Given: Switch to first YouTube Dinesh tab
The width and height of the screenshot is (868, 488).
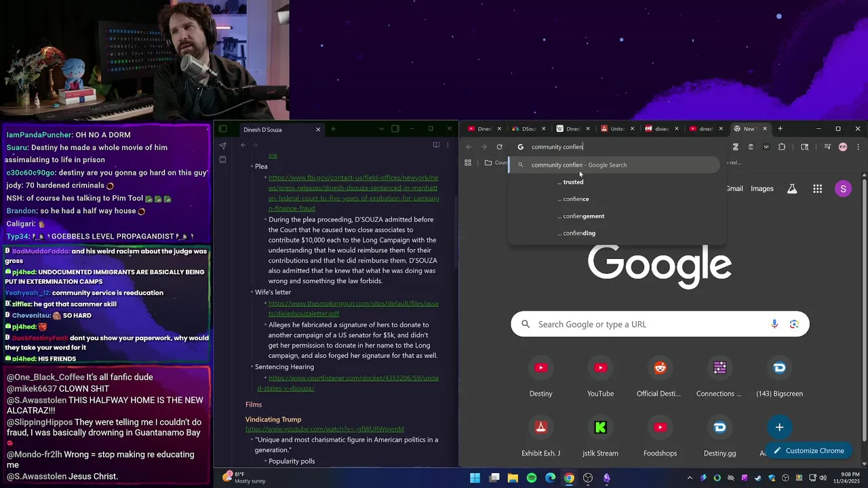Looking at the screenshot, I should tap(484, 129).
